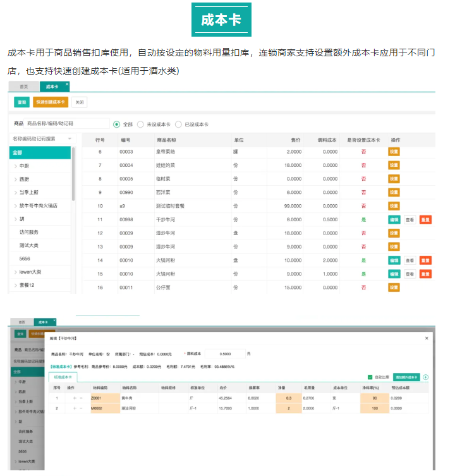
Task: Click 设置 button for row 12 湿炒牛河
Action: point(394,233)
